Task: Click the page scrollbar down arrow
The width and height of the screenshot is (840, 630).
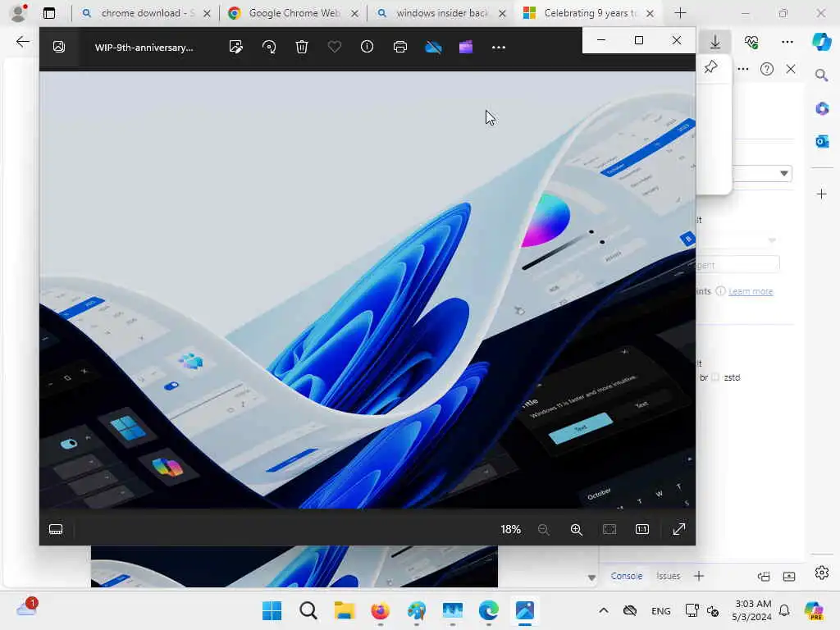Action: [x=591, y=577]
